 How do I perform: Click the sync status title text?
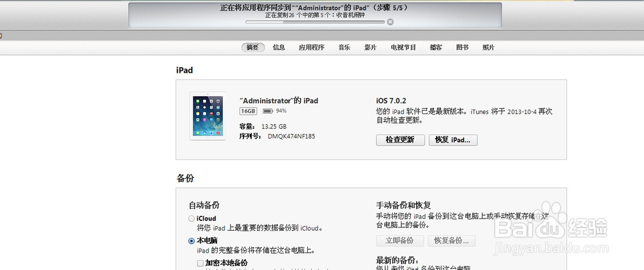coord(315,7)
